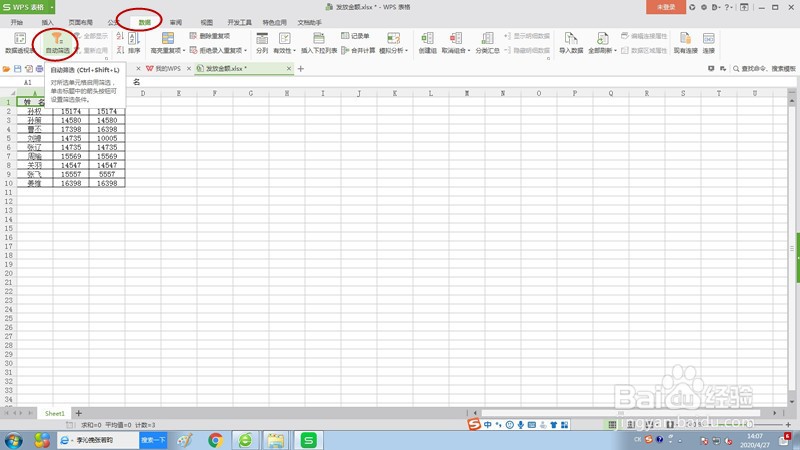Open a new document tab with plus icon
The image size is (800, 450).
(301, 68)
